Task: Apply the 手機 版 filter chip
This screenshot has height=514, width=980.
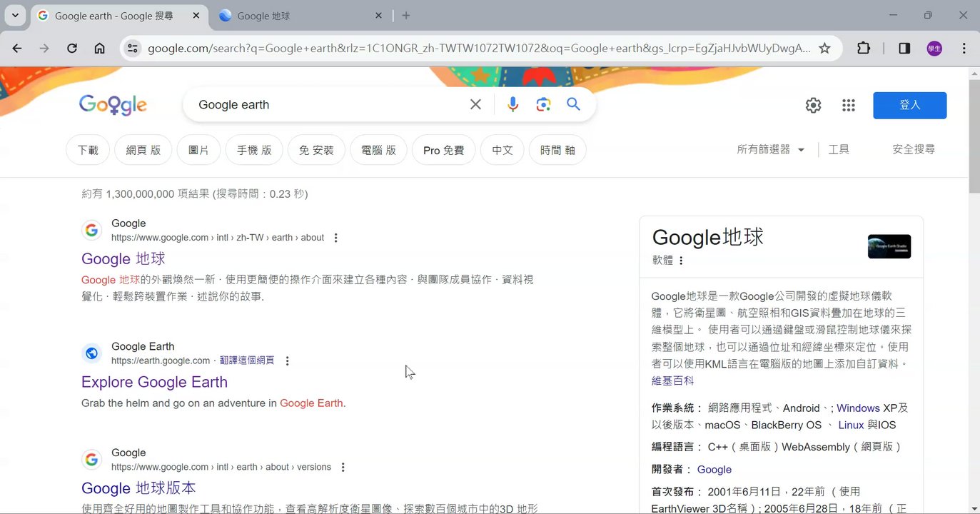Action: 254,151
